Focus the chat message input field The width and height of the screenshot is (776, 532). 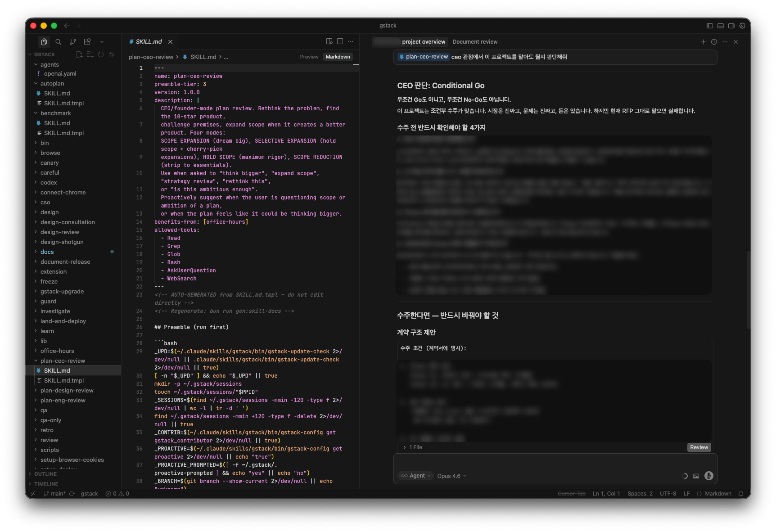(x=555, y=462)
